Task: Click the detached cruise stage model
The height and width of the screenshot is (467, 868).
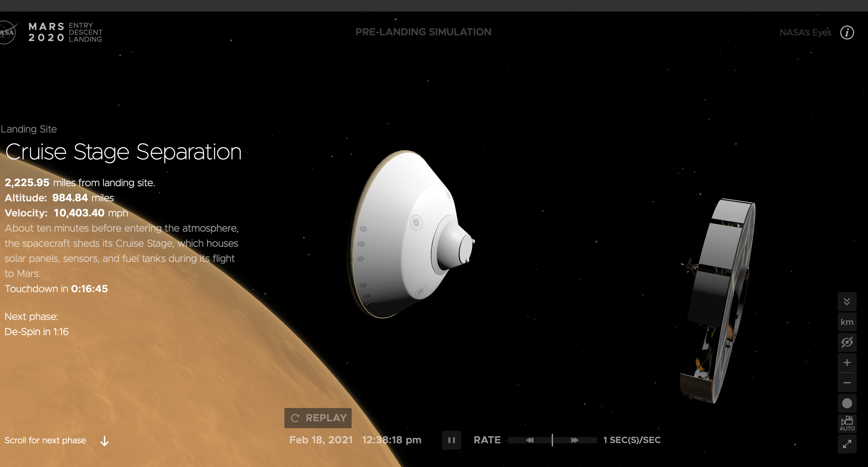Action: click(718, 302)
